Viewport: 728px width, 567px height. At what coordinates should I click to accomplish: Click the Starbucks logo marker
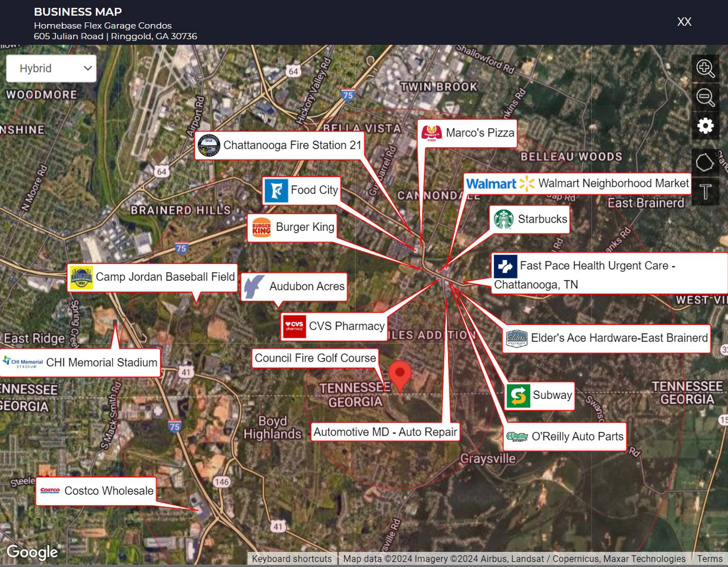click(503, 219)
